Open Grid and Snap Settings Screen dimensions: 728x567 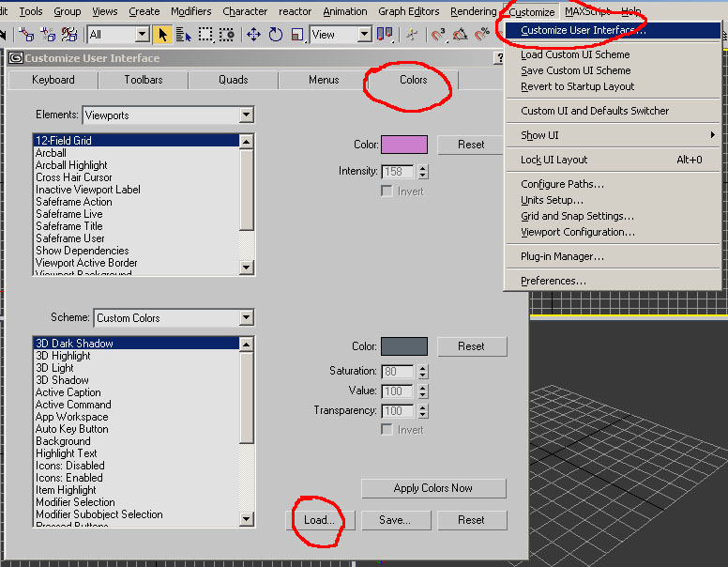613,216
